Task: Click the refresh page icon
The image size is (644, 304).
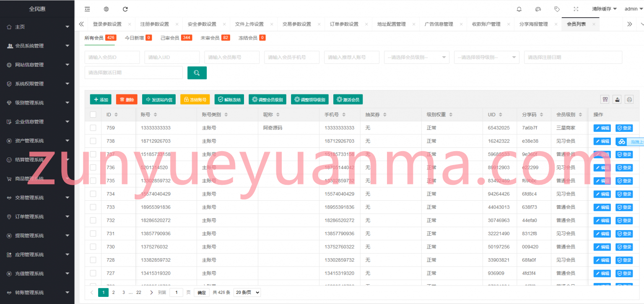Action: 125,9
